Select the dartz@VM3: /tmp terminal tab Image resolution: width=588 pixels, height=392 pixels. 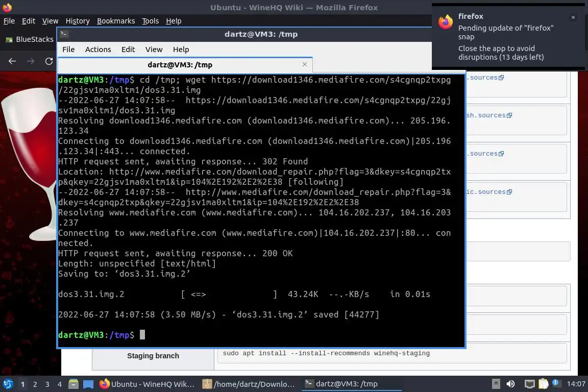pos(180,65)
